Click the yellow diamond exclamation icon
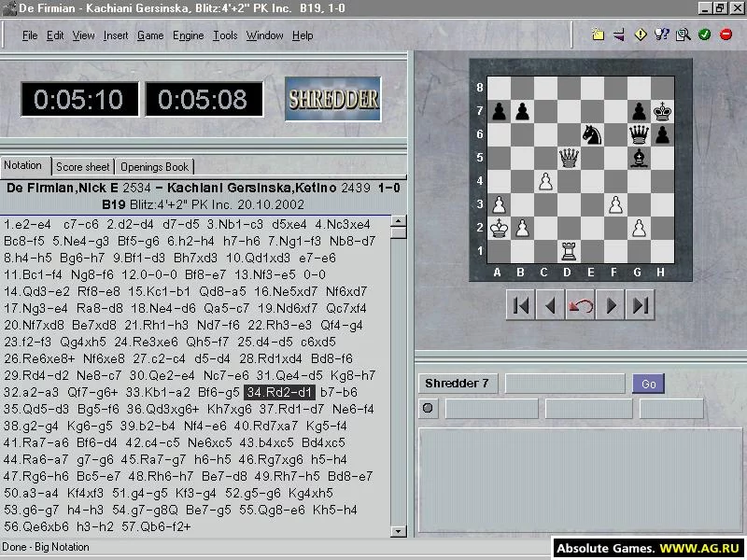Screen dimensions: 747x560 pos(641,35)
